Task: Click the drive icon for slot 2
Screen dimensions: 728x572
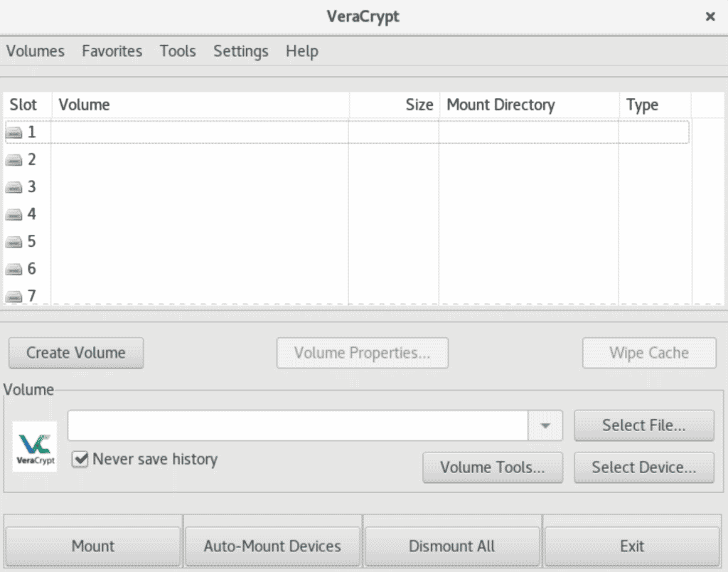Action: (x=13, y=159)
